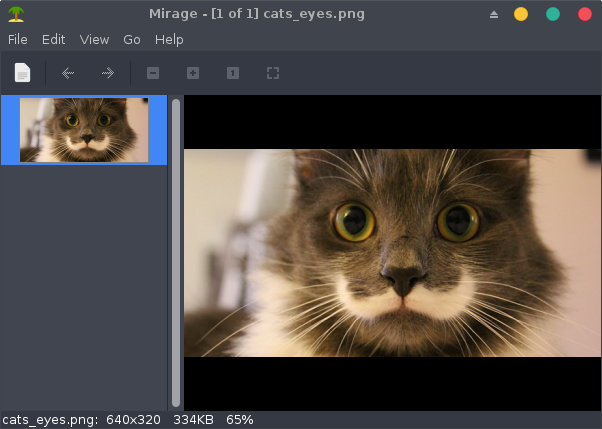This screenshot has width=602, height=429.
Task: Go to the previous image arrow
Action: [68, 73]
